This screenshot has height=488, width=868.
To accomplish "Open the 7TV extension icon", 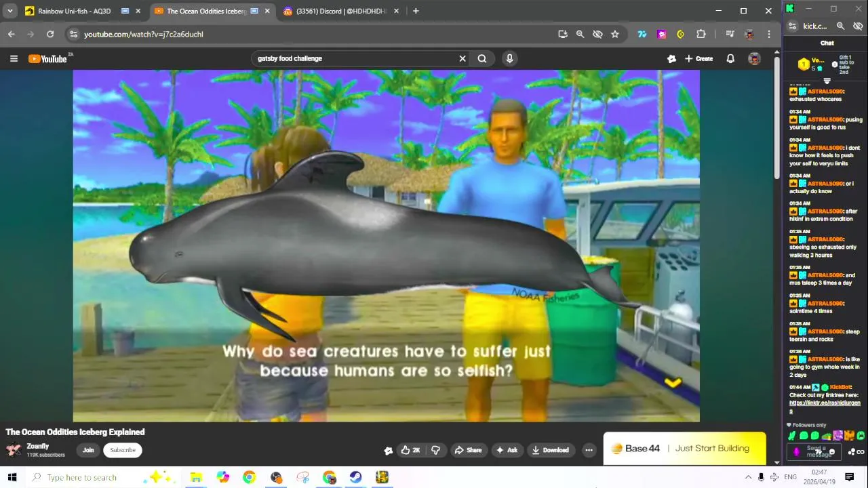I will click(x=642, y=34).
